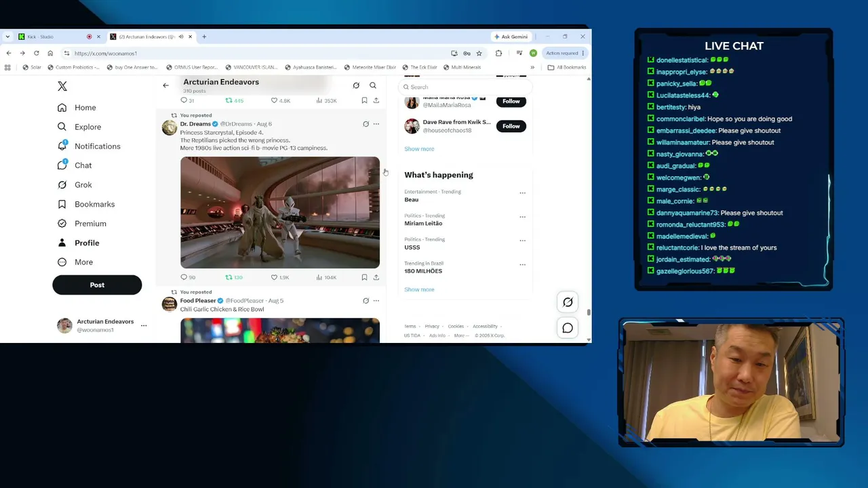
Task: Open Notifications in the X sidebar
Action: click(89, 146)
